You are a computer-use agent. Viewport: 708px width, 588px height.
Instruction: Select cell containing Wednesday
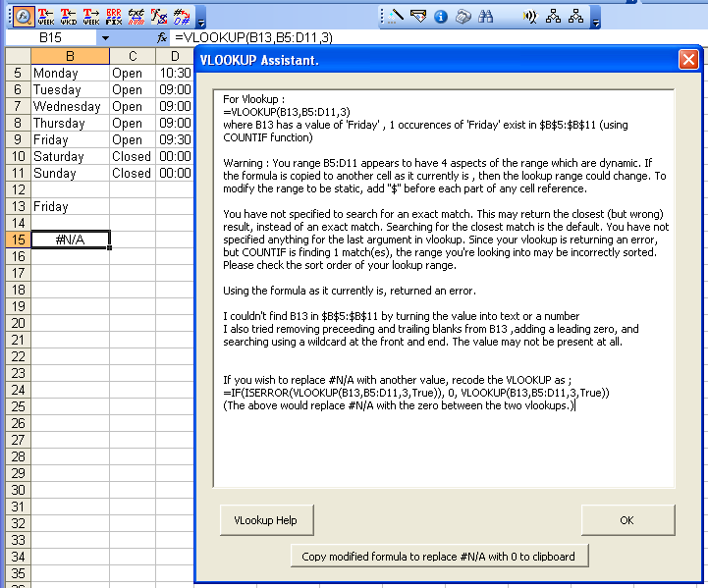tap(70, 106)
